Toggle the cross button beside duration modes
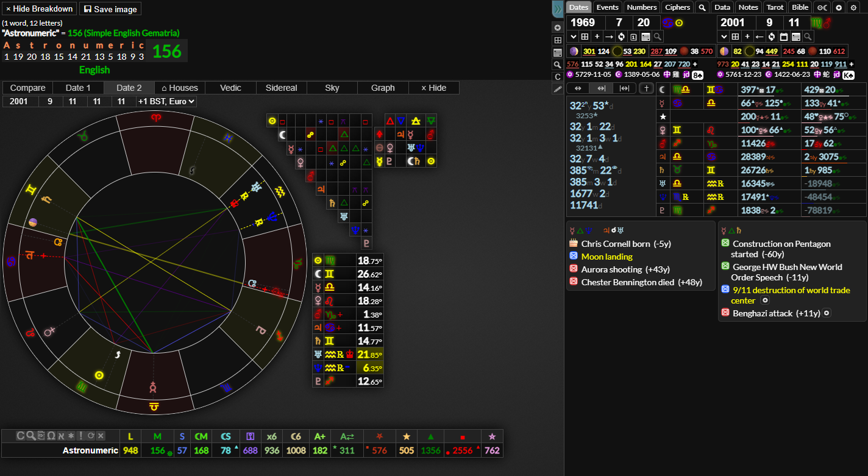 pos(647,88)
